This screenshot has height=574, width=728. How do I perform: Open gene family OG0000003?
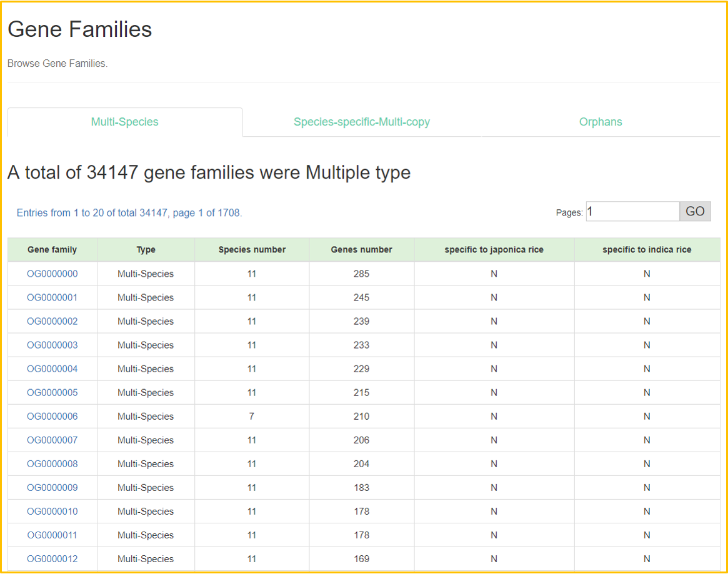52,345
